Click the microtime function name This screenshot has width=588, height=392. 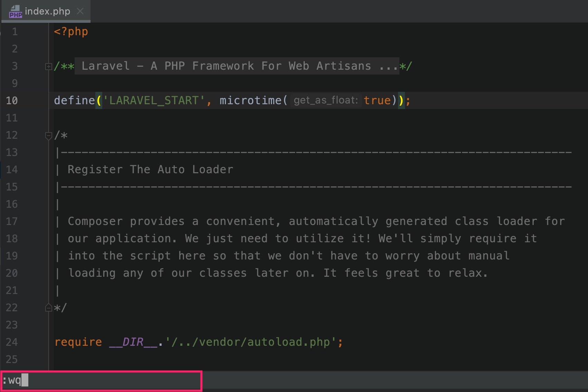click(250, 100)
